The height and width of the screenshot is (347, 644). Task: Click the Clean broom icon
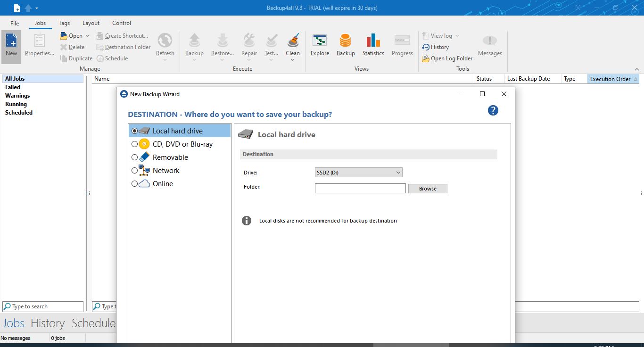pyautogui.click(x=293, y=41)
